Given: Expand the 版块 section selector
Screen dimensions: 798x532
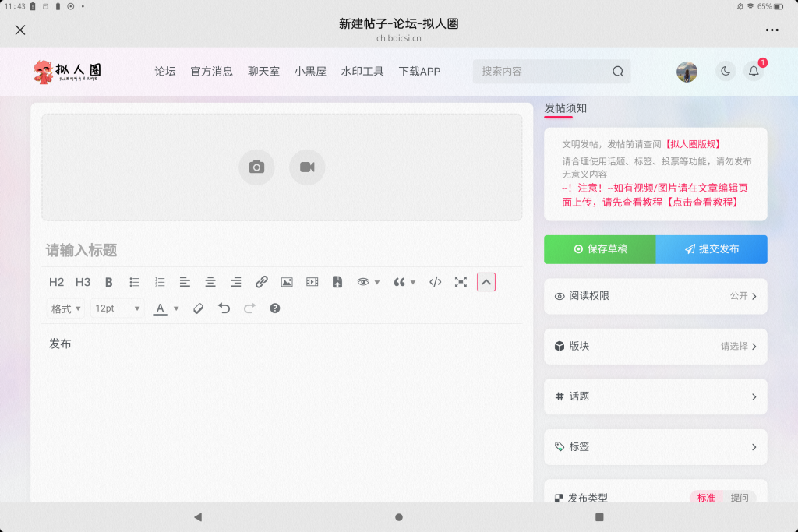Looking at the screenshot, I should [655, 347].
